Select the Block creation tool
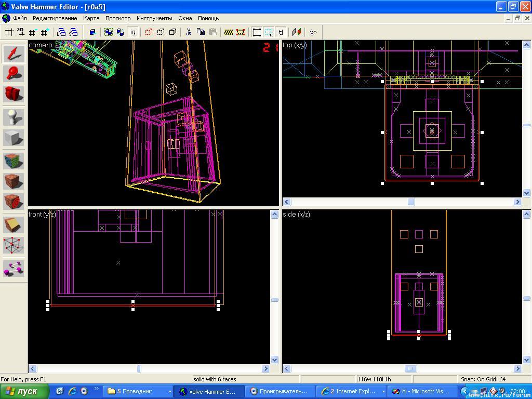This screenshot has height=399, width=532. (14, 138)
